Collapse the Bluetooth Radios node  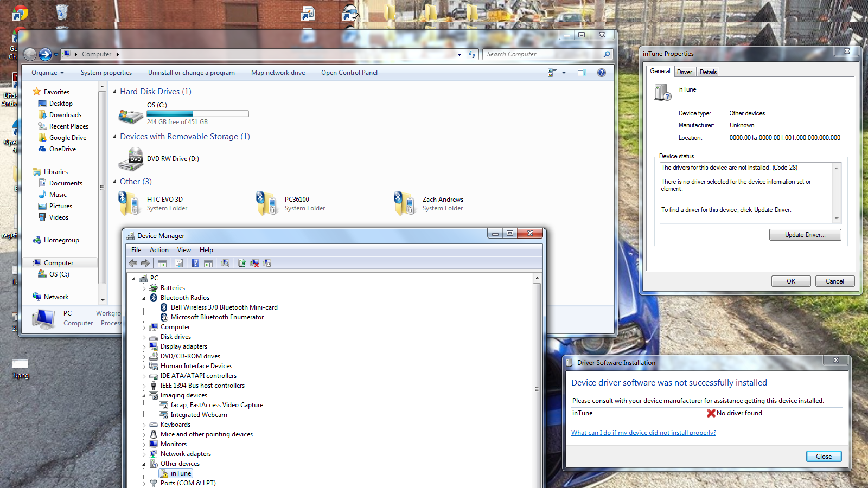click(144, 298)
